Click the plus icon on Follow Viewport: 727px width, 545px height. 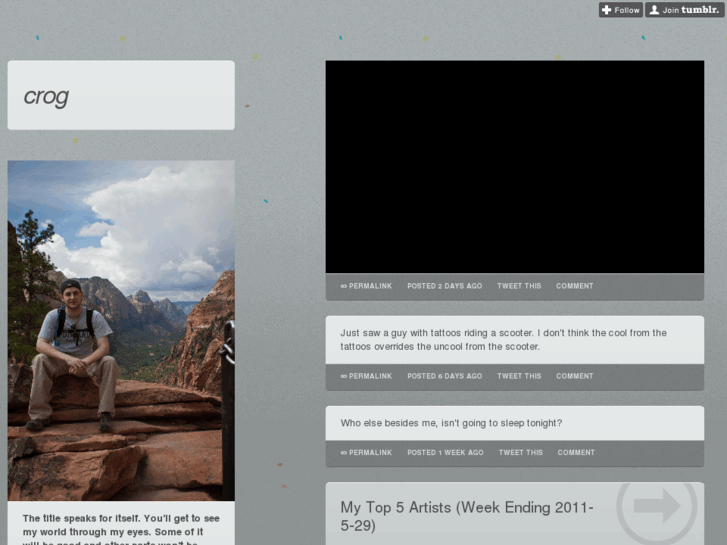[606, 10]
